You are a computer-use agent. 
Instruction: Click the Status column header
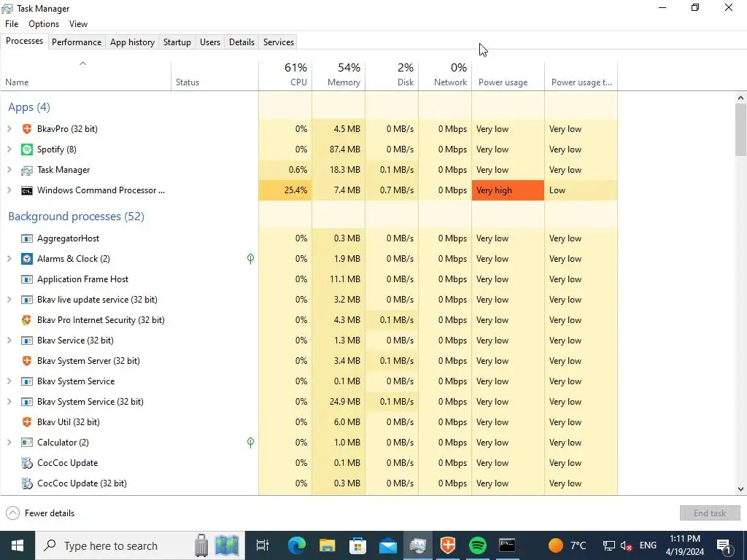215,76
